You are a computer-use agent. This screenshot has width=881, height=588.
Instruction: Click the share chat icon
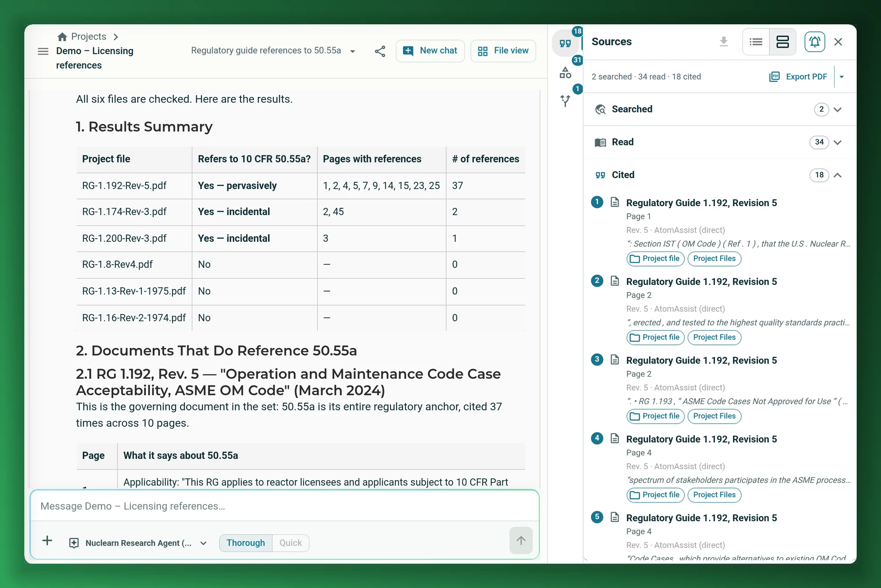pos(380,51)
